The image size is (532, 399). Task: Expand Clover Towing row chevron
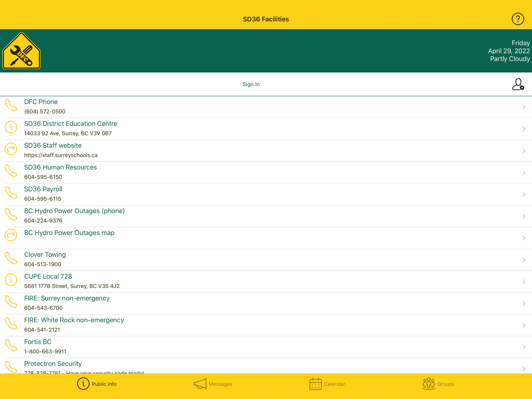524,260
